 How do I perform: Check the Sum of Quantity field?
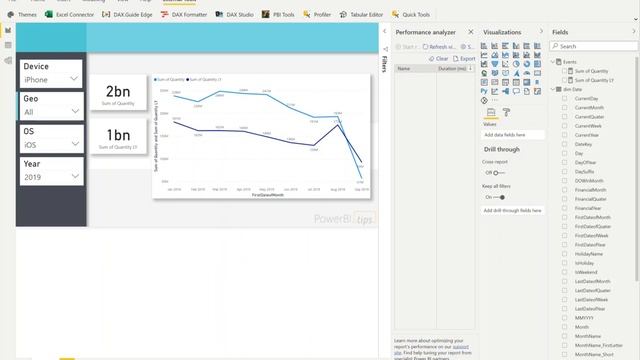(x=565, y=71)
